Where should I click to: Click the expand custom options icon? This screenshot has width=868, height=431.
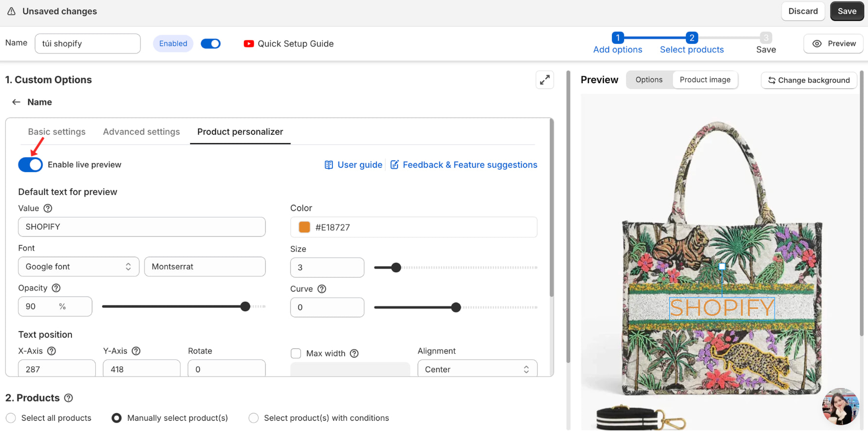tap(544, 80)
